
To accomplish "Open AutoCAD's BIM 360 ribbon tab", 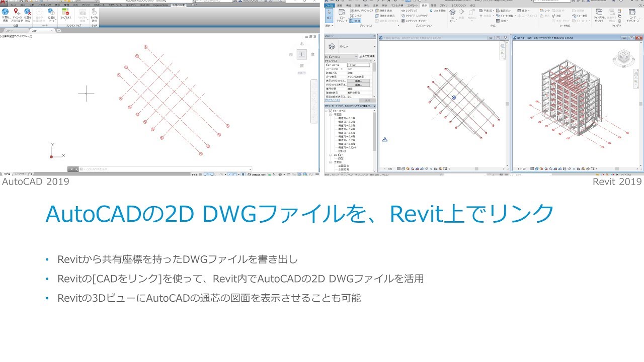I will pyautogui.click(x=145, y=5).
